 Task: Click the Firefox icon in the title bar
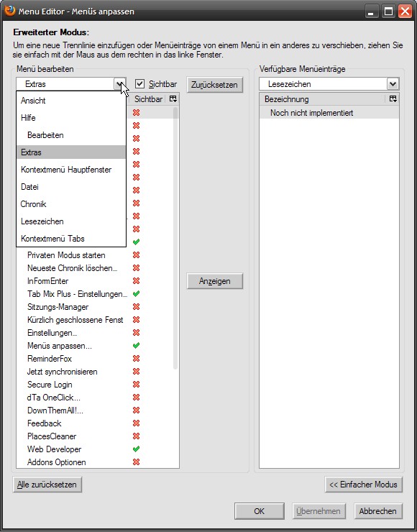click(10, 11)
